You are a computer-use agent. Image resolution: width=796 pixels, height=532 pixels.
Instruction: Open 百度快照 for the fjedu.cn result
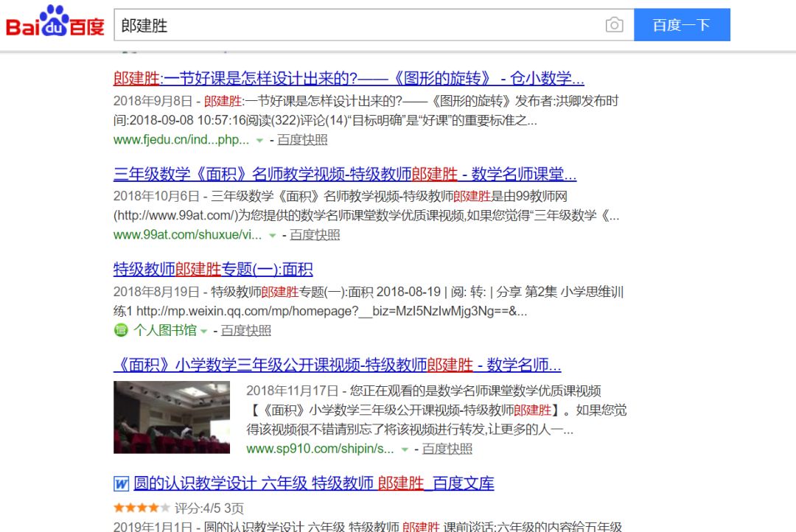point(302,140)
